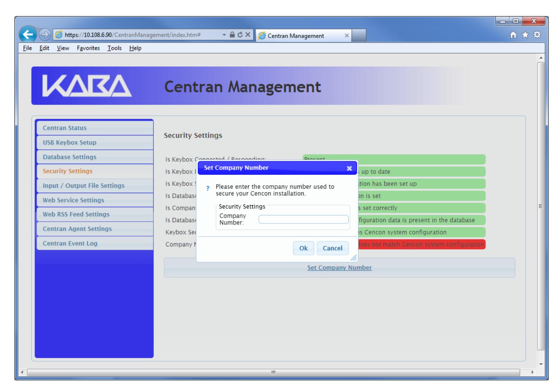Go to Database Settings

pyautogui.click(x=95, y=157)
